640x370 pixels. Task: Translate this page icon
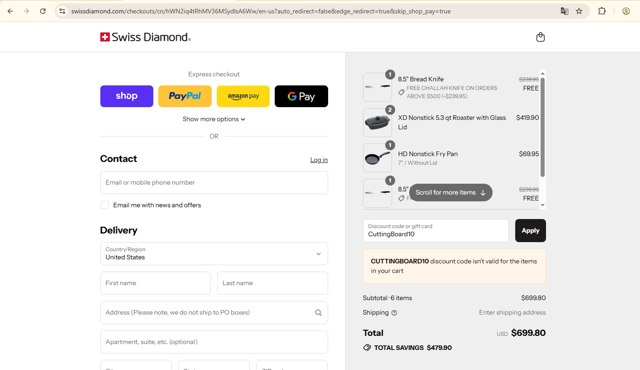(564, 11)
